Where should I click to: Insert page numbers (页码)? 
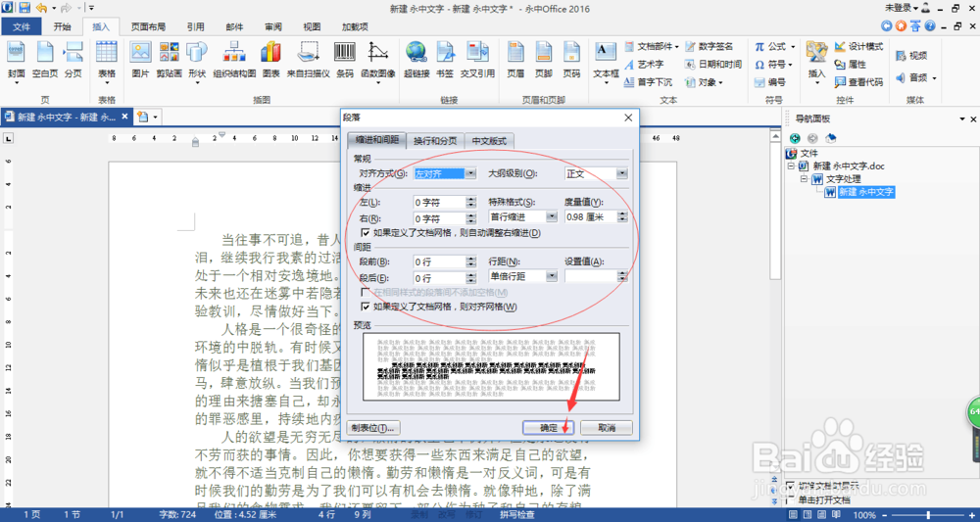click(x=571, y=61)
